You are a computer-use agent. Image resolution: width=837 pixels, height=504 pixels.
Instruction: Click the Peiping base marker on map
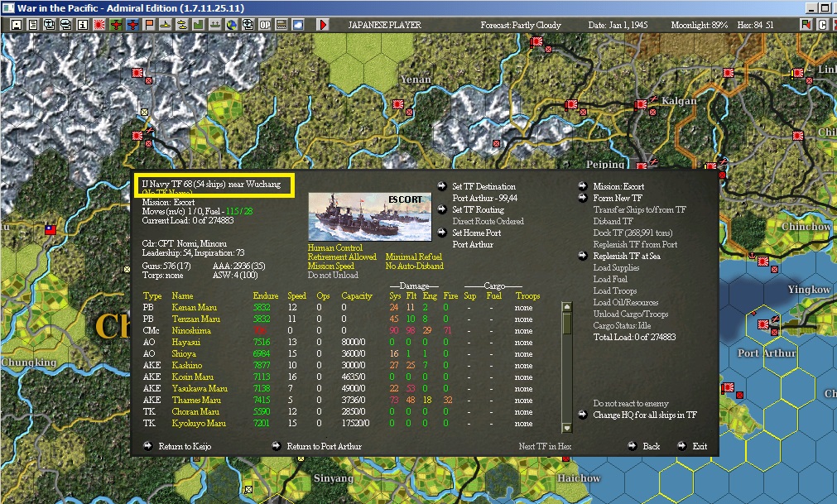pos(642,166)
